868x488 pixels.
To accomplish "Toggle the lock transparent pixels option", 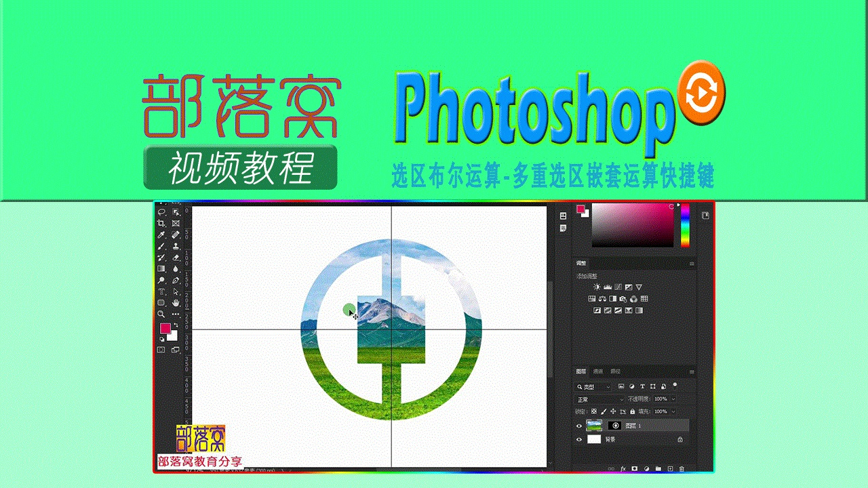I will click(x=594, y=411).
